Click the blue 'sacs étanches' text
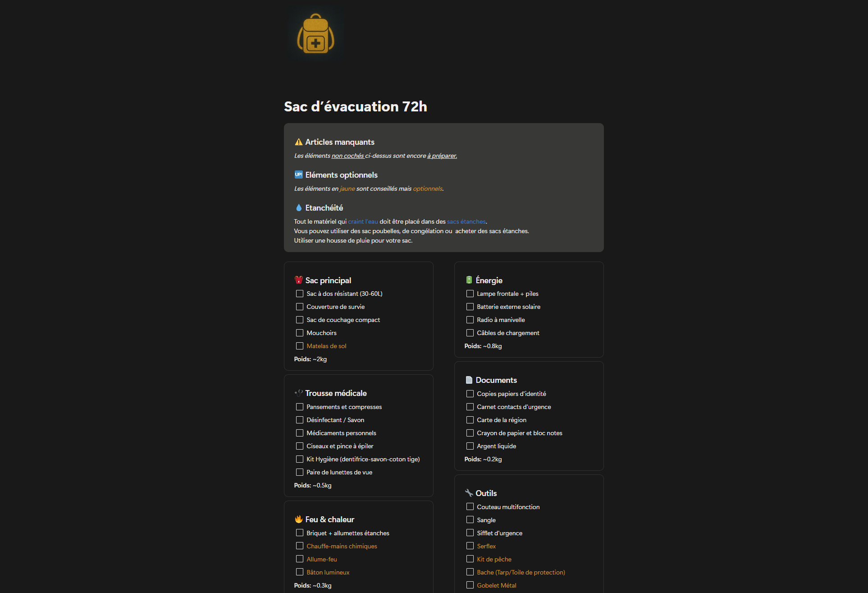 [466, 221]
